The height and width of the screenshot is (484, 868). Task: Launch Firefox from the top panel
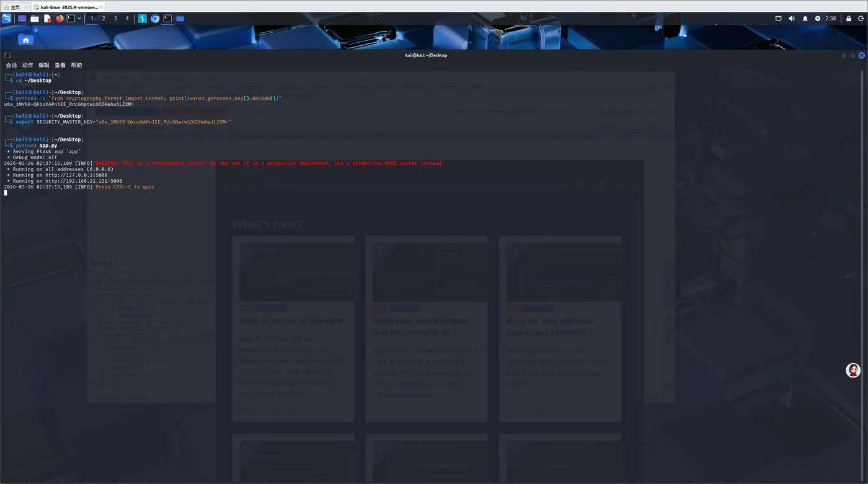[60, 19]
